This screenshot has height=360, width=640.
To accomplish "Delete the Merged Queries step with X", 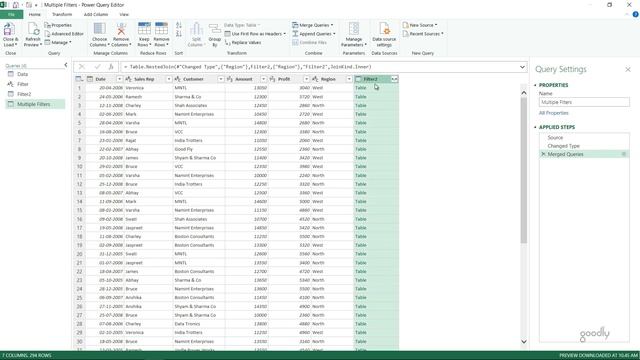I will pos(543,154).
